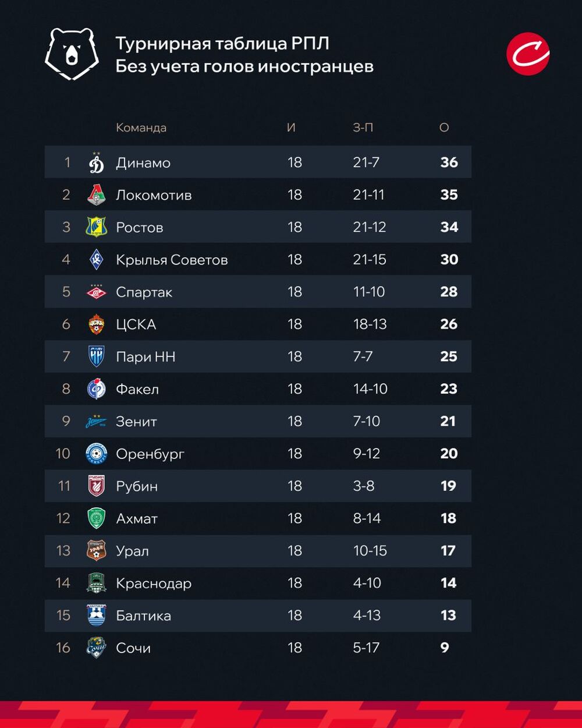Click the О points column header

(x=444, y=128)
